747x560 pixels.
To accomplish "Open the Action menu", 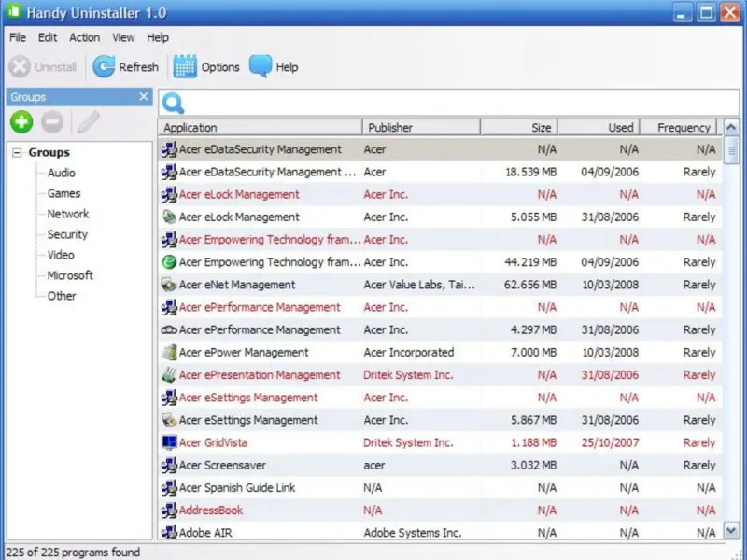I will tap(85, 37).
